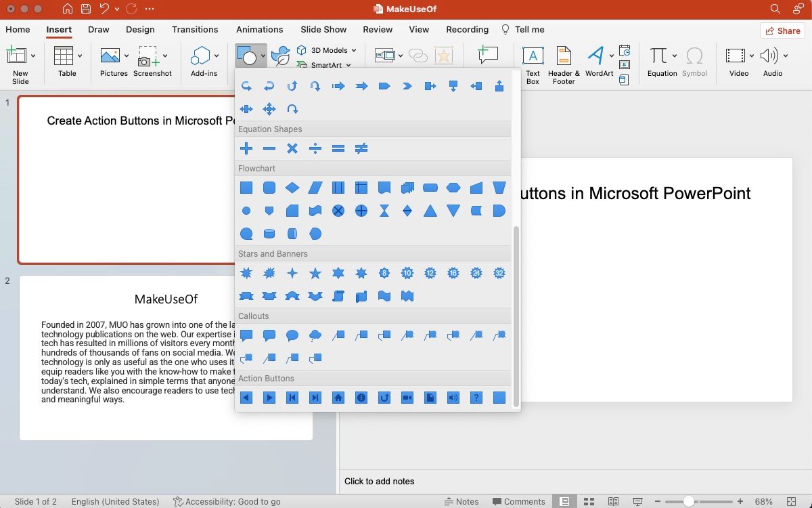Select the Help (question mark) action button
812x508 pixels.
click(x=476, y=398)
